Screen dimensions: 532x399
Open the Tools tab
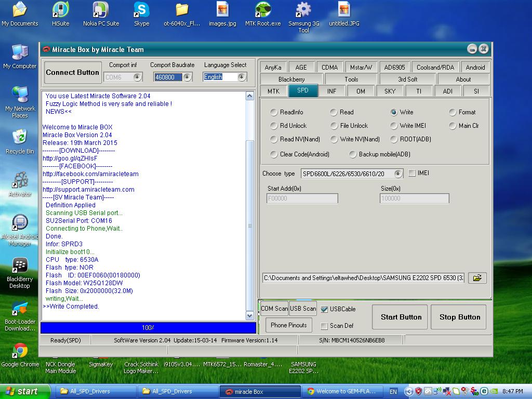coord(351,79)
